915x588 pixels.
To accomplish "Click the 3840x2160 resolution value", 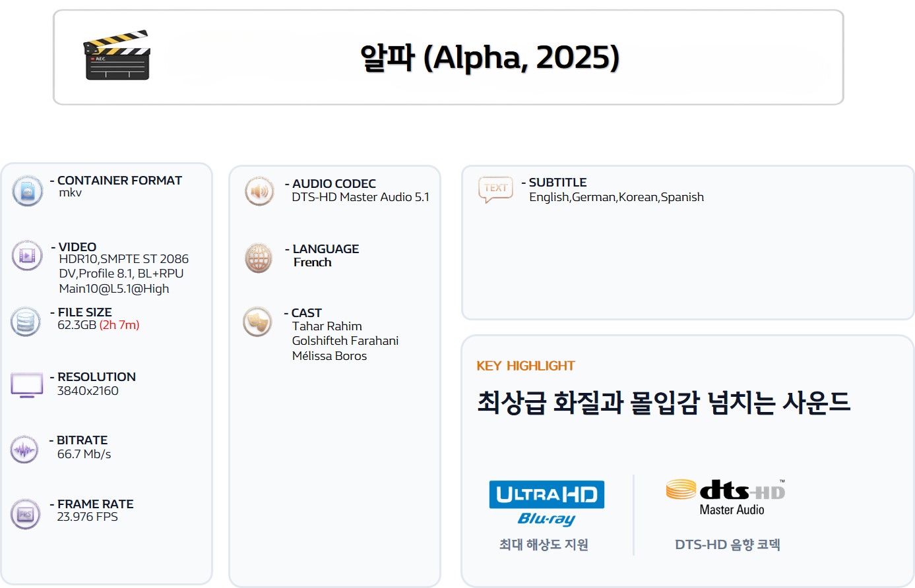I will (88, 391).
